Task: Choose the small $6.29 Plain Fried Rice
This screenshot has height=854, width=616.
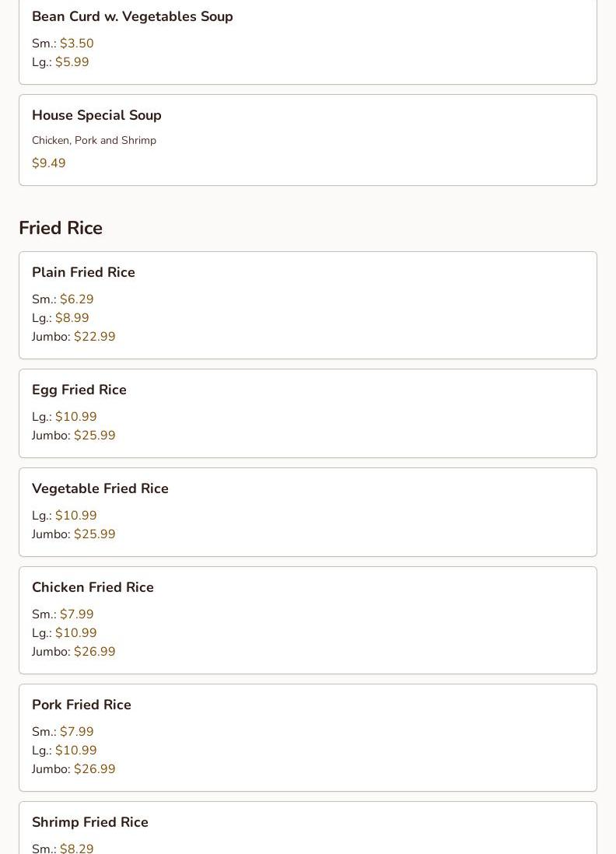Action: point(76,299)
